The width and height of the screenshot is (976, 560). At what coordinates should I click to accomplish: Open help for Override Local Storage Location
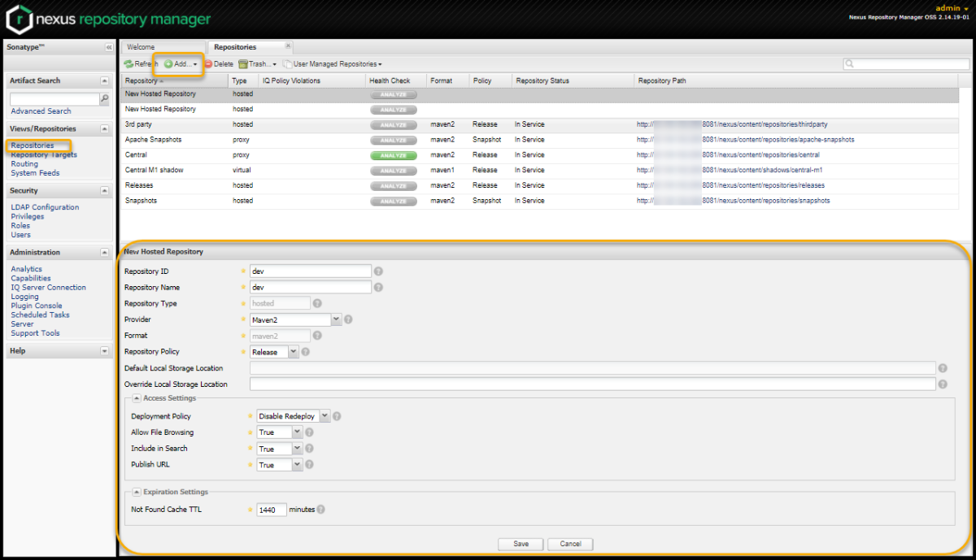(943, 384)
